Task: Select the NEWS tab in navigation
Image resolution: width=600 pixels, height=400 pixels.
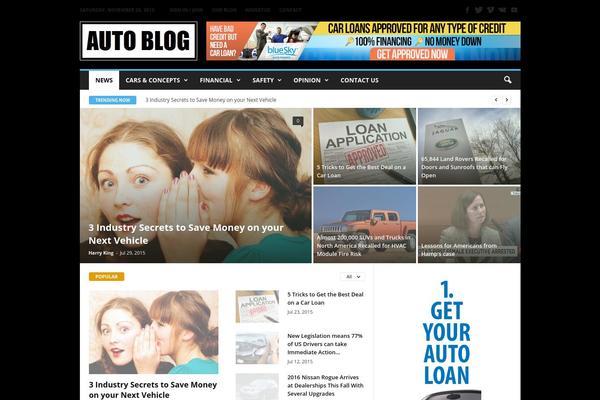Action: pyautogui.click(x=104, y=80)
